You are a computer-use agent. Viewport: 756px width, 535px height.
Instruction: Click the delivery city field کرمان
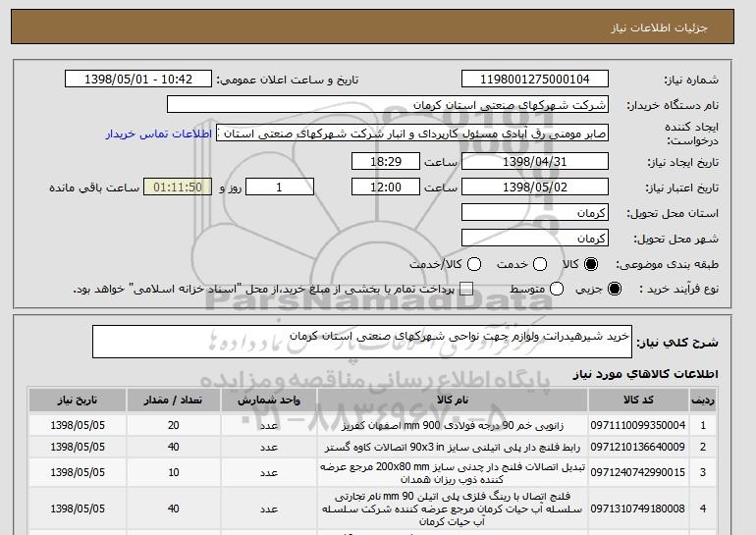tap(535, 239)
